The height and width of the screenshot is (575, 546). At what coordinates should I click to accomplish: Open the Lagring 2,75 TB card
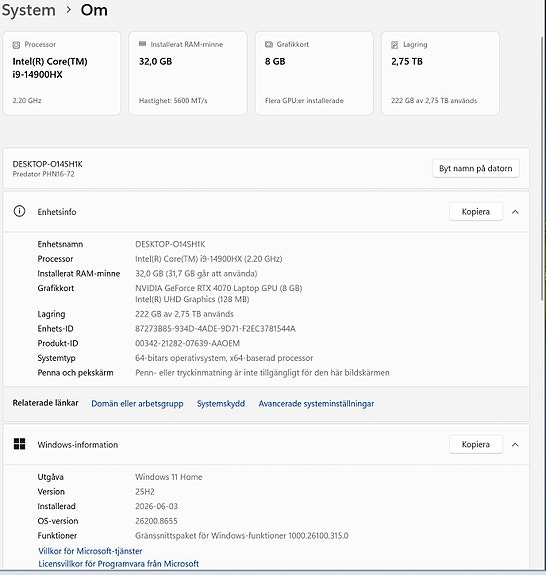coord(440,73)
